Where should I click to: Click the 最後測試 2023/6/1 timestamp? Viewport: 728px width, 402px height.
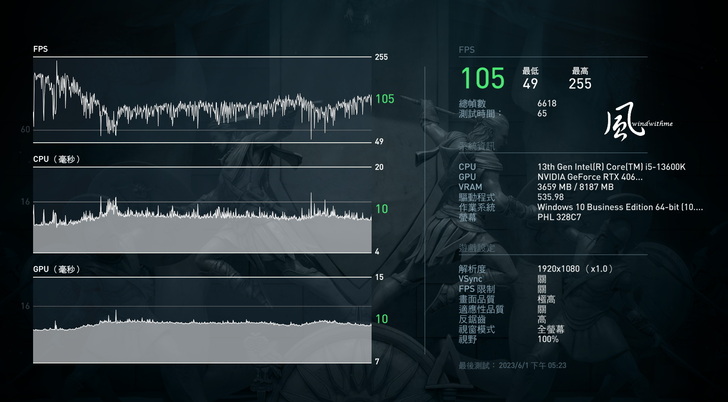click(x=513, y=366)
